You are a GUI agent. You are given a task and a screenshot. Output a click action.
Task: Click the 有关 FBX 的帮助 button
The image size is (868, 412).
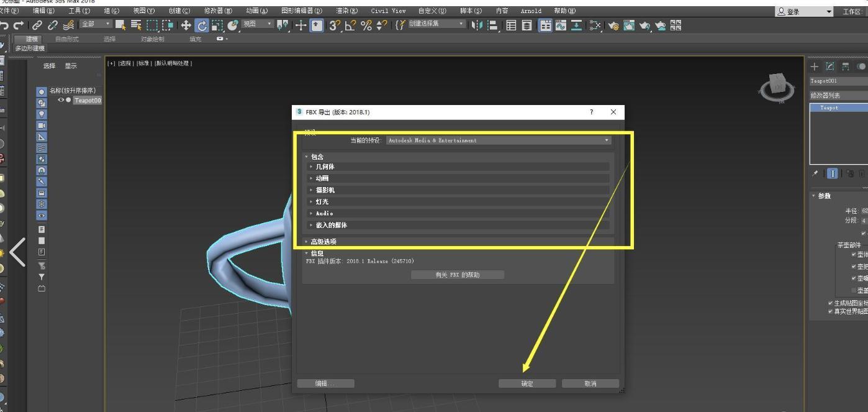(457, 275)
